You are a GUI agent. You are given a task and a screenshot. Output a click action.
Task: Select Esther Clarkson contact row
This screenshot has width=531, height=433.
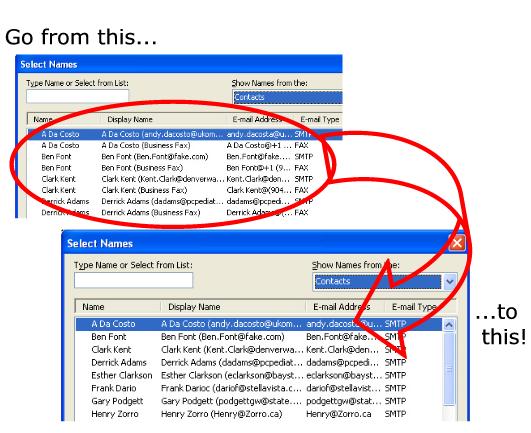pyautogui.click(x=259, y=375)
